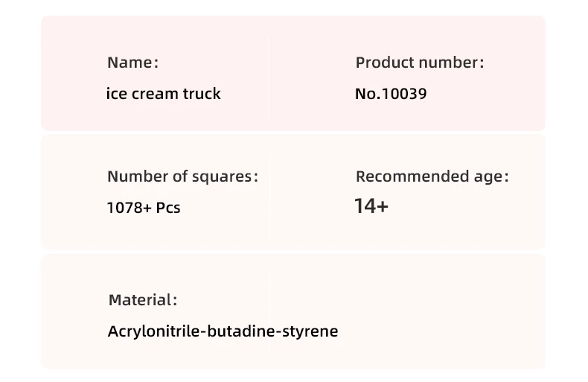588x382 pixels.
Task: Click the 'Recommended age:' label
Action: pyautogui.click(x=432, y=176)
